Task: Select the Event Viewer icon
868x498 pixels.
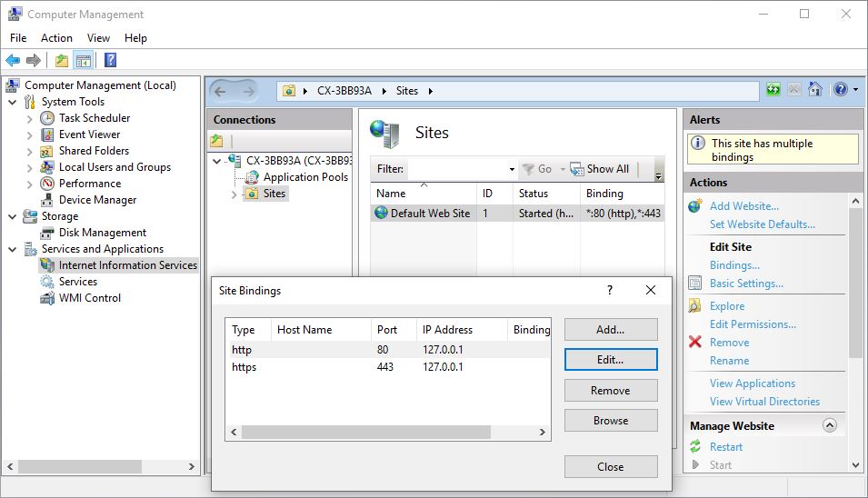Action: point(47,134)
